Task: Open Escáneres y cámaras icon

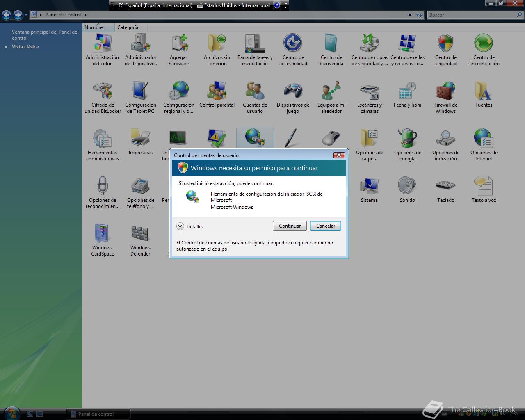Action: click(370, 97)
